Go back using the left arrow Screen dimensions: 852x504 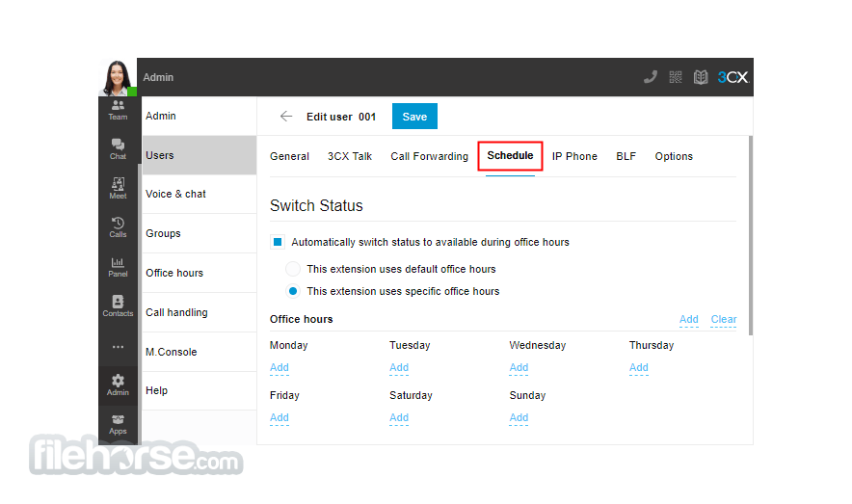286,117
